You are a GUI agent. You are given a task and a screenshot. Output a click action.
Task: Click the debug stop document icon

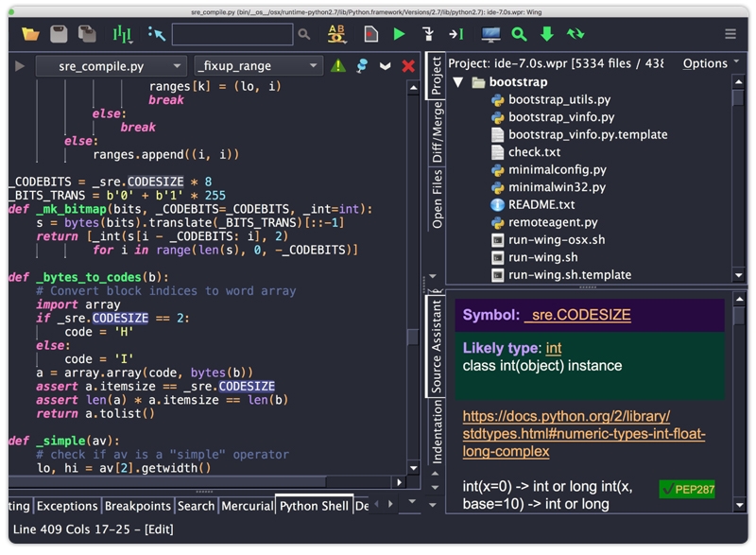click(x=371, y=34)
